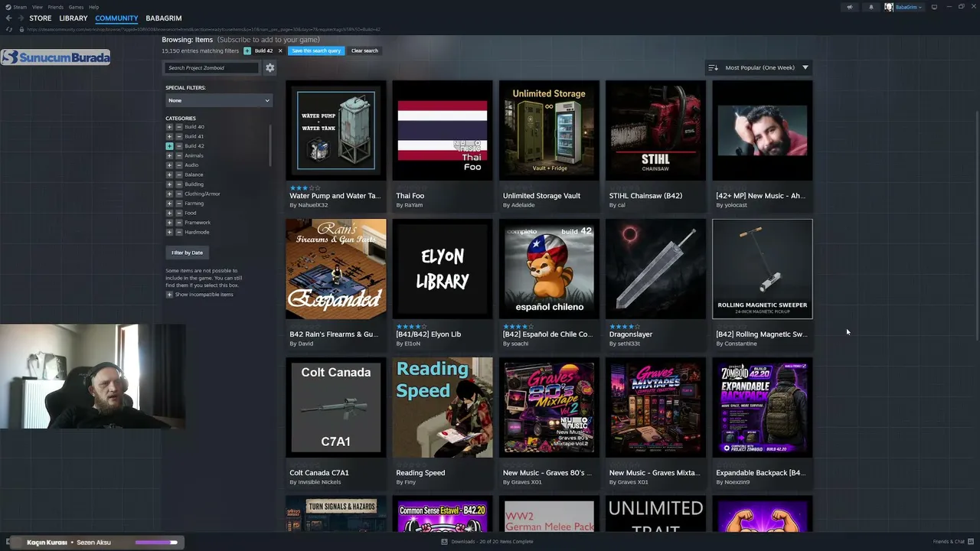Enable Show incompatible items checkbox
This screenshot has height=551, width=980.
pyautogui.click(x=169, y=295)
